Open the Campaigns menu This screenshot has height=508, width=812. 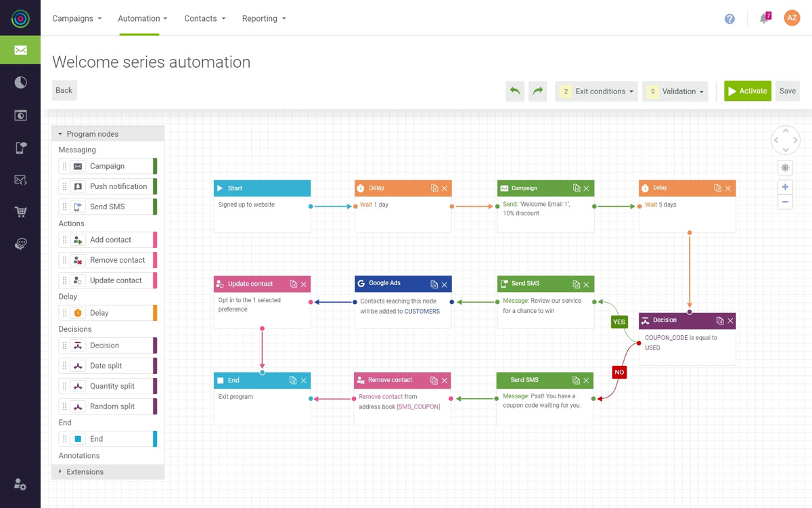click(76, 18)
